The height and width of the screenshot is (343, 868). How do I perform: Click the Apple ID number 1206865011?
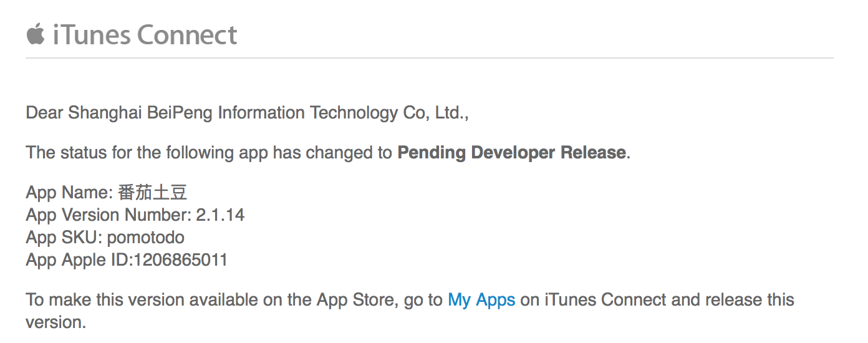coord(180,260)
